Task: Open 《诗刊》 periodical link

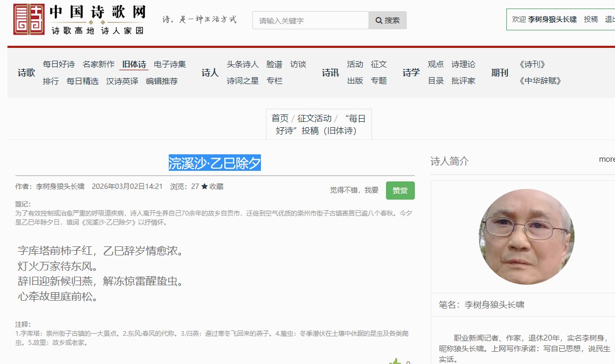Action: [x=532, y=64]
